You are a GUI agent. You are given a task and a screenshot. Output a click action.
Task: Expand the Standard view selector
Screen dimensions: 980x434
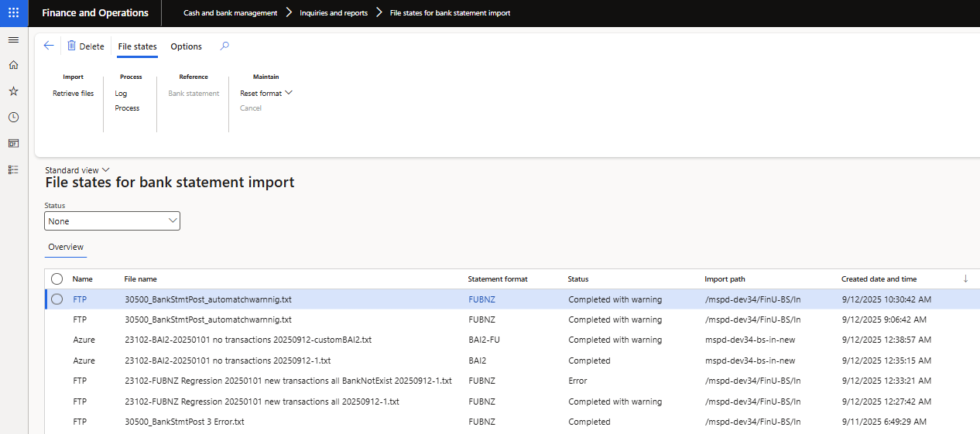[x=77, y=170]
